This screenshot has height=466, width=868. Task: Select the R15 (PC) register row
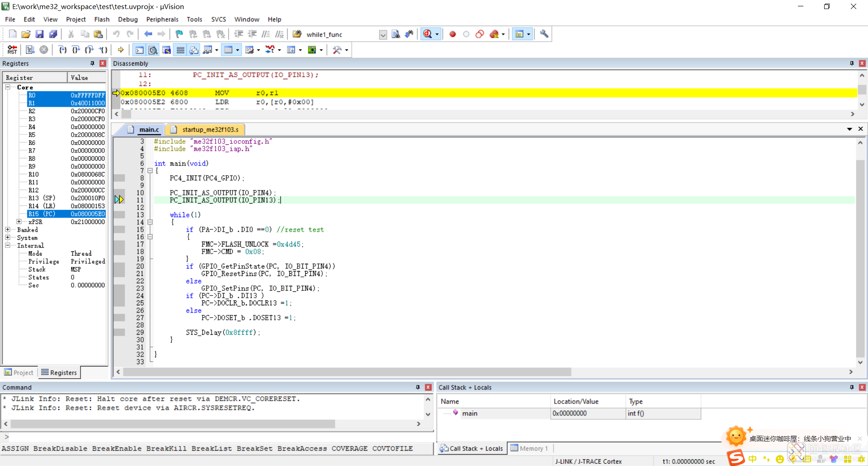click(x=66, y=214)
